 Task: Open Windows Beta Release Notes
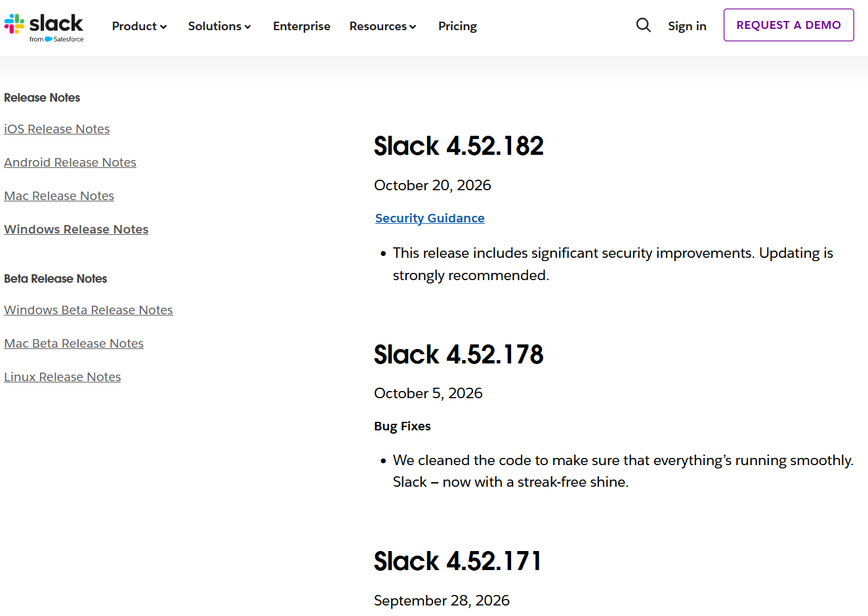89,310
